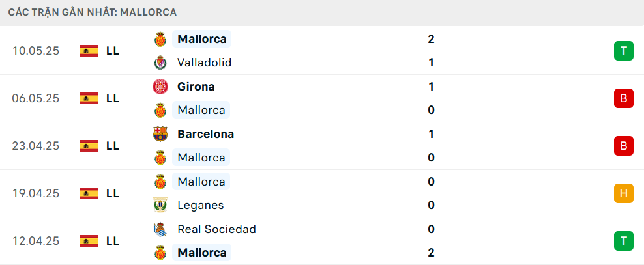Click Spain flag on 06.05.25 row
This screenshot has width=644, height=265.
(x=89, y=98)
